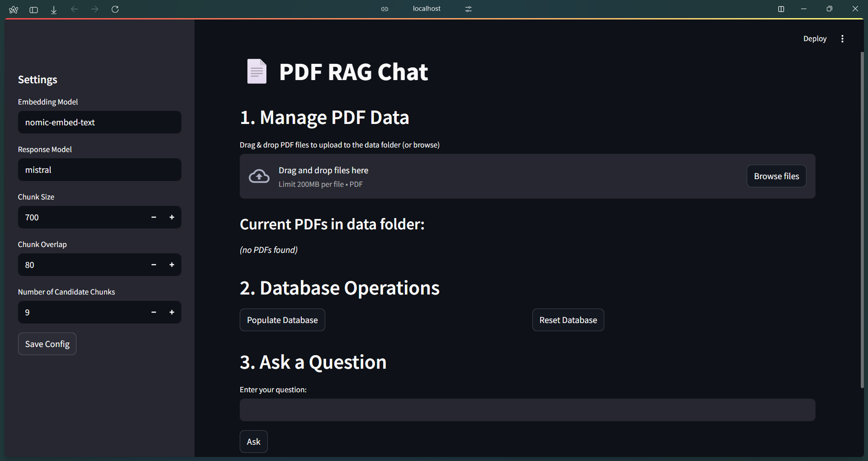Viewport: 868px width, 461px height.
Task: Increase Chunk Size with plus button
Action: pos(172,218)
